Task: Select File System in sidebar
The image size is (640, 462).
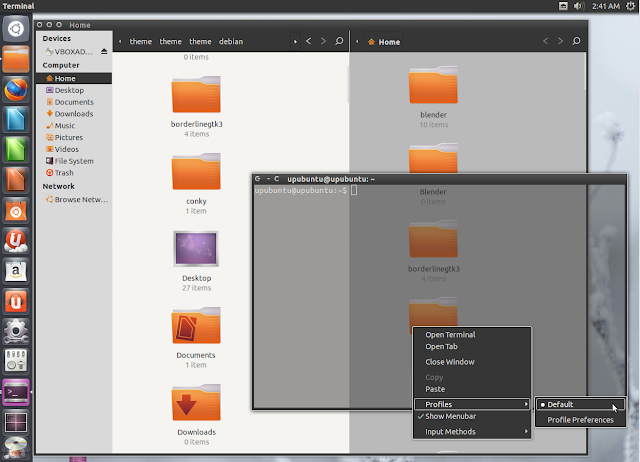Action: (x=73, y=161)
